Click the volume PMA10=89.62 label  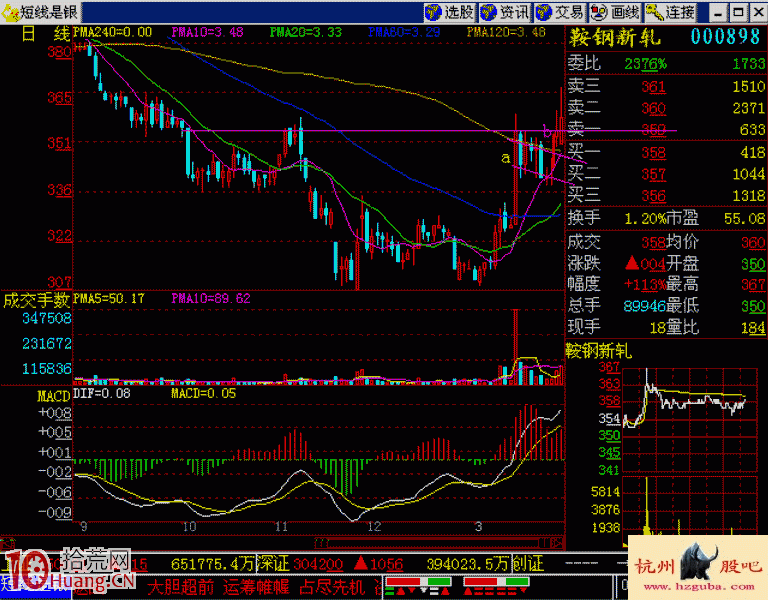click(x=211, y=298)
